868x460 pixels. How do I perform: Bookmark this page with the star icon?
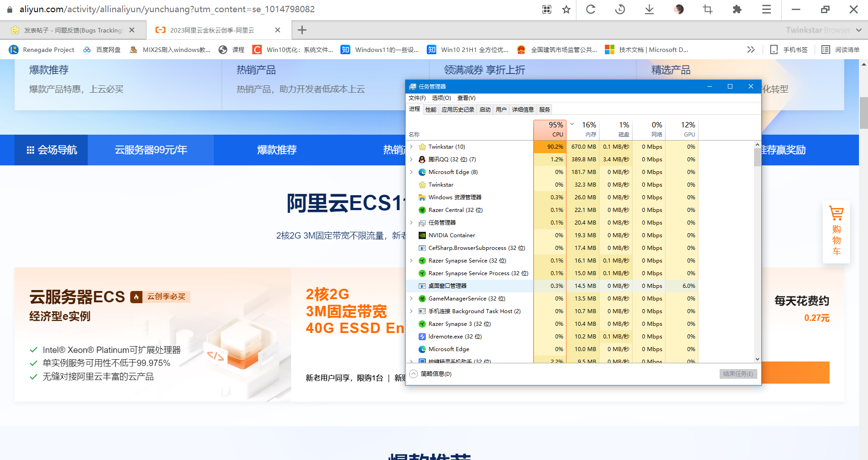tap(566, 9)
